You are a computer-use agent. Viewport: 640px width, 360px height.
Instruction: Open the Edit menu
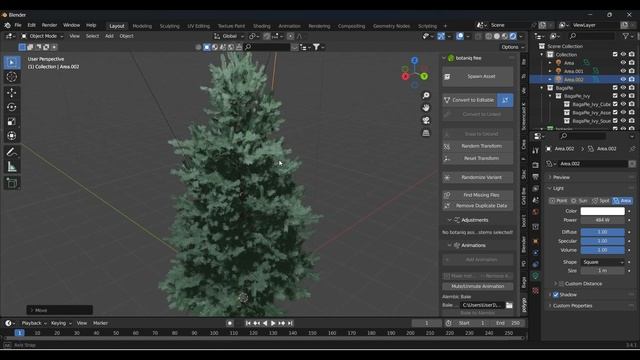click(31, 25)
